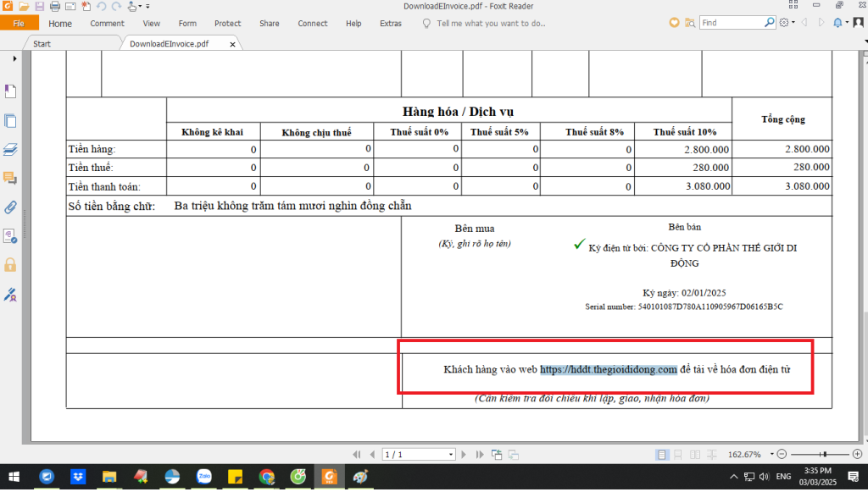Click the zoom in plus button
Image resolution: width=868 pixels, height=492 pixels.
857,455
